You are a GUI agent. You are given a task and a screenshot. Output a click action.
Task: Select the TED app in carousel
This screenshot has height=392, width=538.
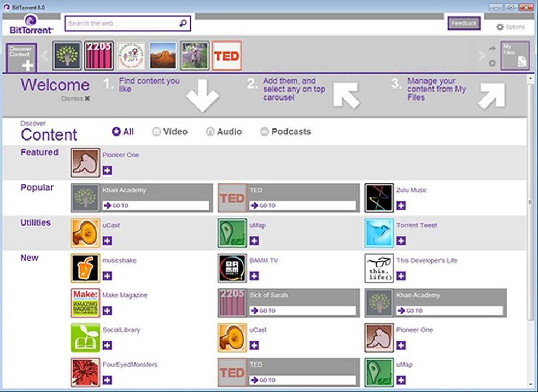(227, 56)
